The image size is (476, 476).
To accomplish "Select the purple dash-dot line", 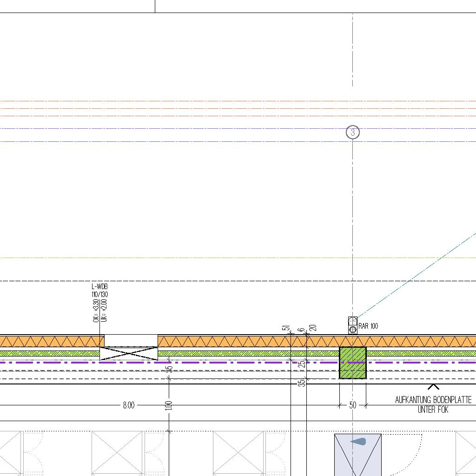I will (232, 362).
